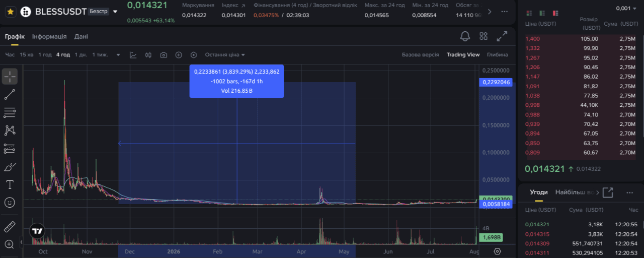This screenshot has width=644, height=258.
Task: Show both bids and asks order book view
Action: tap(529, 13)
